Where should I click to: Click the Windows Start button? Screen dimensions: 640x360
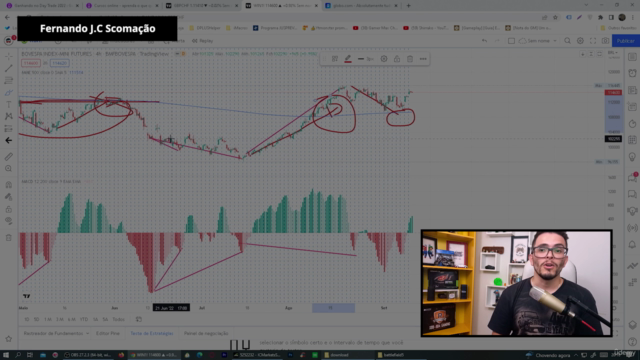tap(6, 355)
